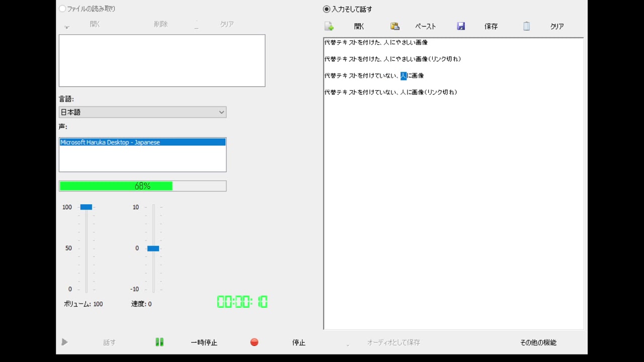Click the ペースト button
The image size is (644, 362).
(x=426, y=27)
